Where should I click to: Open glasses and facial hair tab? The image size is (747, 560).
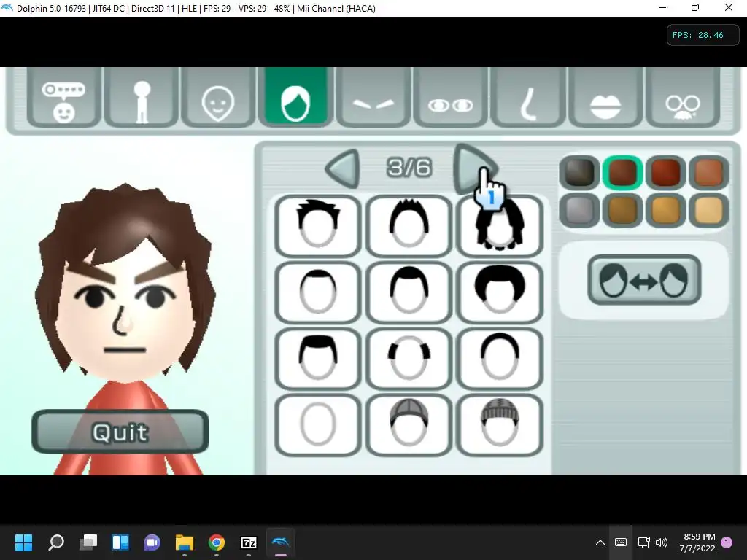coord(683,97)
